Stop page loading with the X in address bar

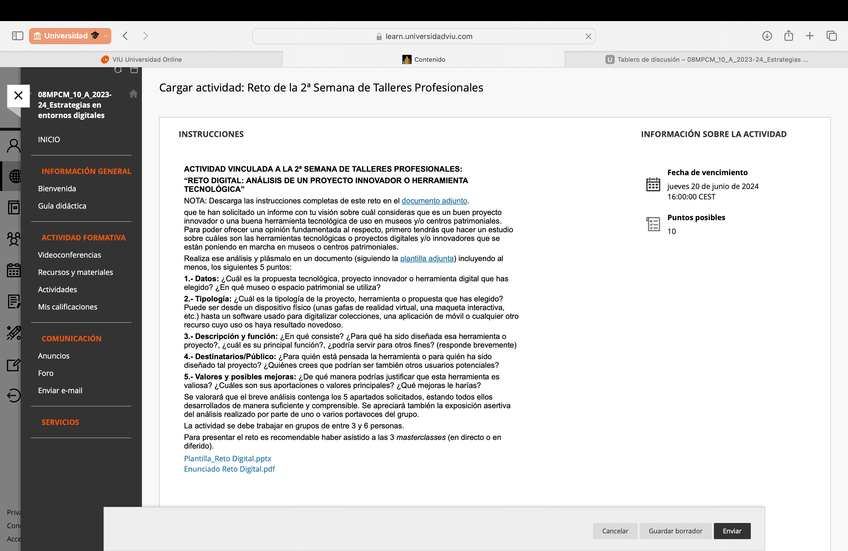pos(588,36)
